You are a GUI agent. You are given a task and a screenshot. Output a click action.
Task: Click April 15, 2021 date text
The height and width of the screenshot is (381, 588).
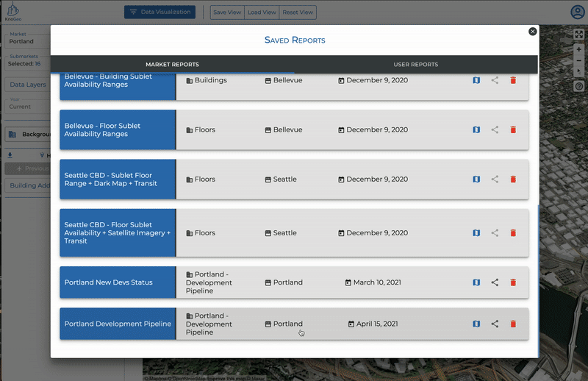point(377,324)
